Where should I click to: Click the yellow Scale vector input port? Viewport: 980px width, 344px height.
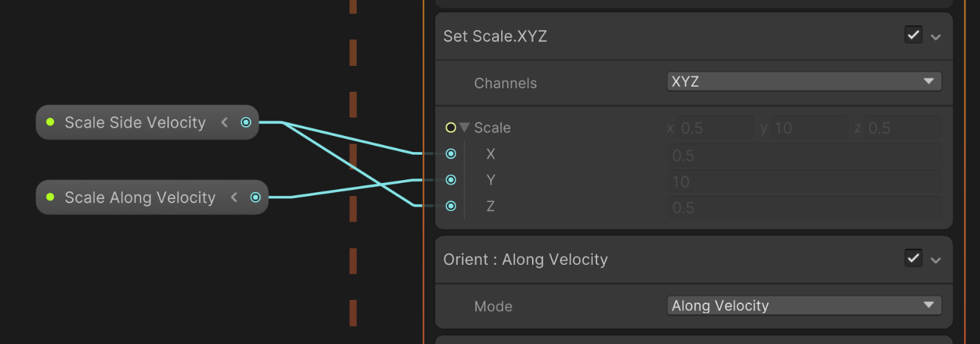point(451,128)
